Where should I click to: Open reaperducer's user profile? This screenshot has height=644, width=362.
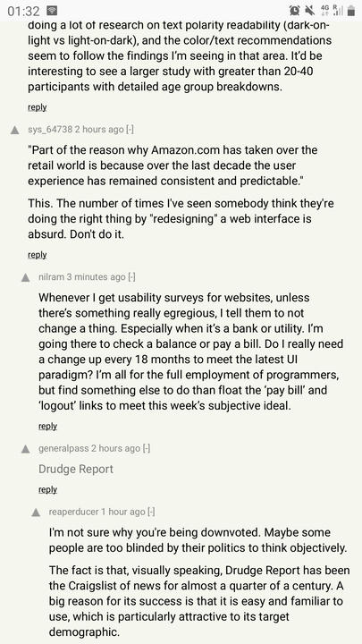pos(73,512)
